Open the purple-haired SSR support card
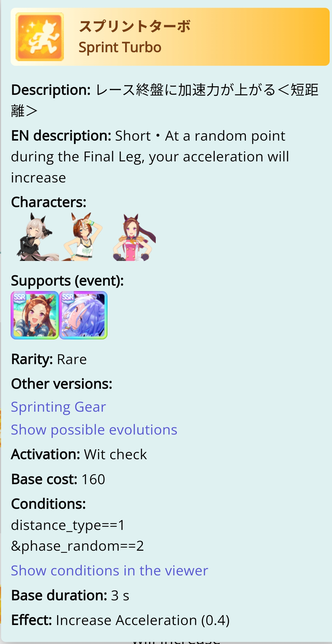This screenshot has height=644, width=332. point(83,315)
